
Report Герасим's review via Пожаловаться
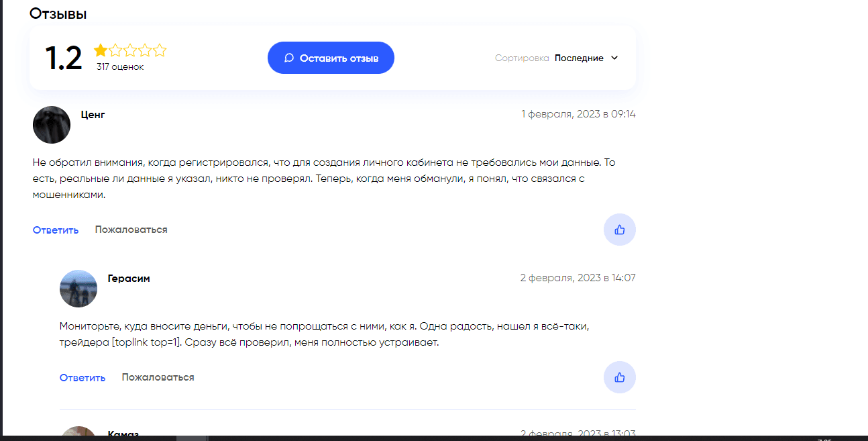pyautogui.click(x=158, y=377)
